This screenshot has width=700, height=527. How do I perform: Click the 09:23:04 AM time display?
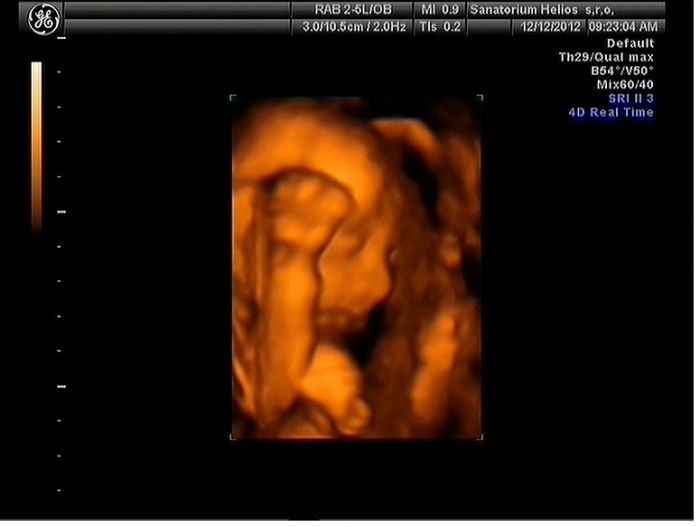[x=624, y=27]
